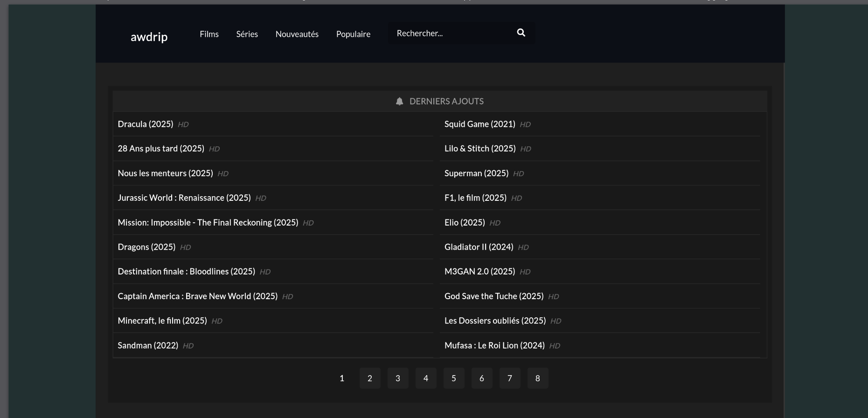868x418 pixels.
Task: Open Sandman (2022)
Action: pyautogui.click(x=148, y=345)
